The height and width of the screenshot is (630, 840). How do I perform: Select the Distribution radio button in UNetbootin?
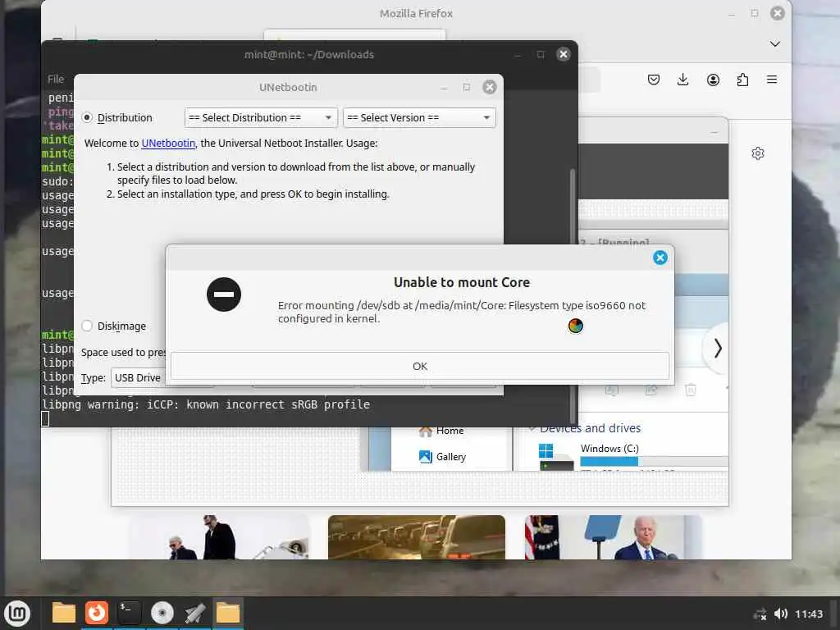coord(87,117)
